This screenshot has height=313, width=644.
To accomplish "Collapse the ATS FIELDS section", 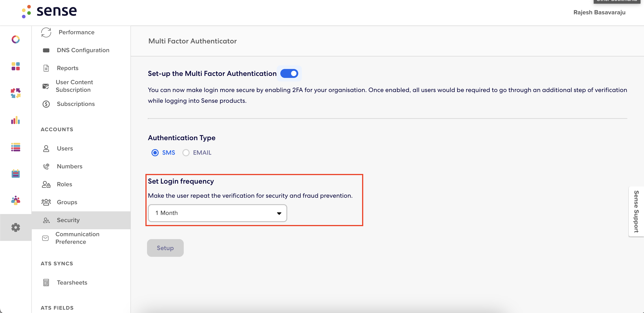I will 57,307.
